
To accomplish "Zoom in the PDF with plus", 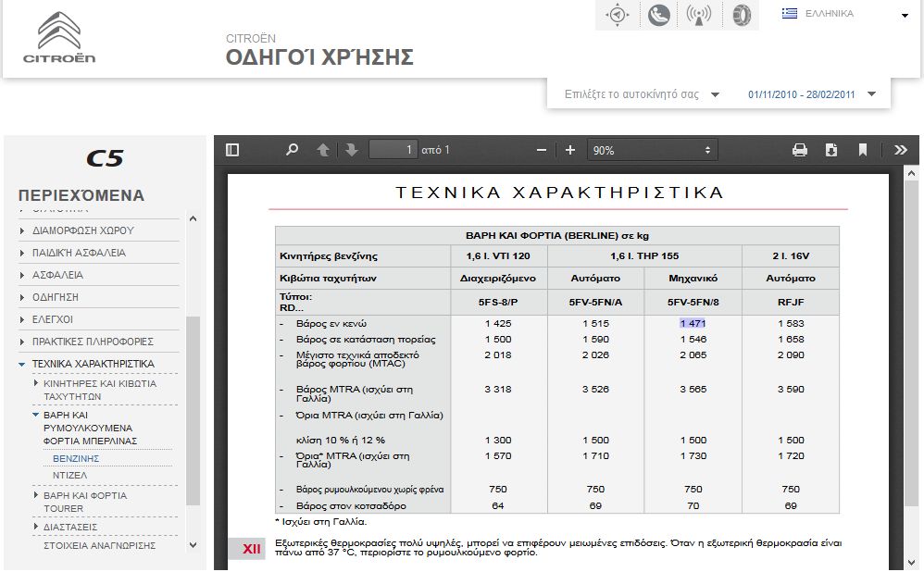I will (569, 150).
